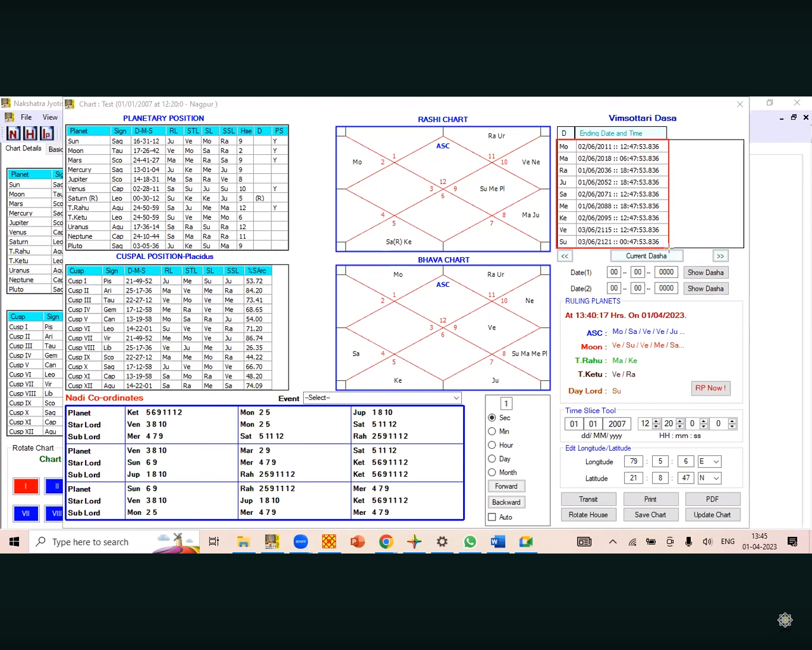Select the Month radio button

[x=492, y=472]
